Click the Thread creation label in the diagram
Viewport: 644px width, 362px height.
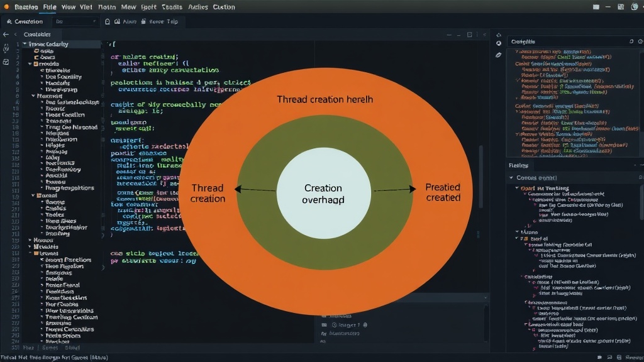coord(208,194)
